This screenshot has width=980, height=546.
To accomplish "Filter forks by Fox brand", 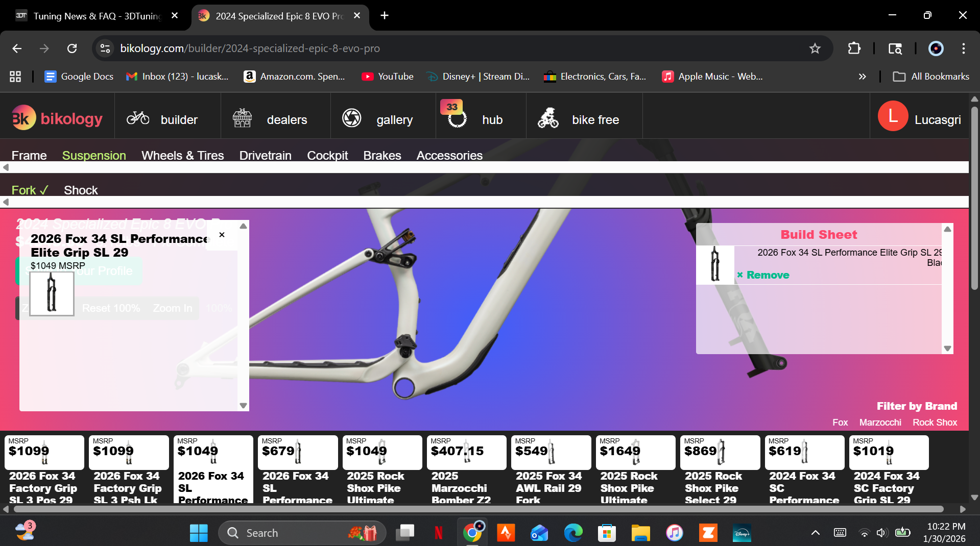I will pyautogui.click(x=840, y=423).
